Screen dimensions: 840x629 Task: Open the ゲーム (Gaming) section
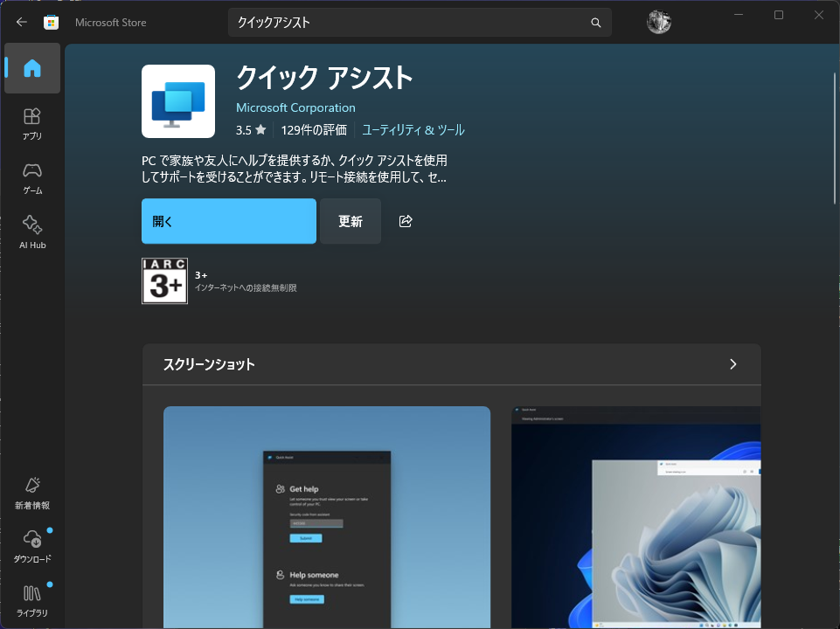32,179
